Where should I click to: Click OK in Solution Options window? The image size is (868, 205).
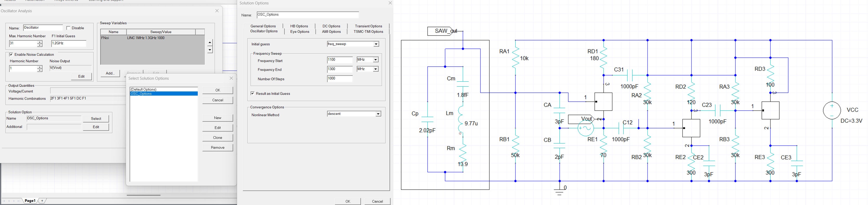click(348, 201)
